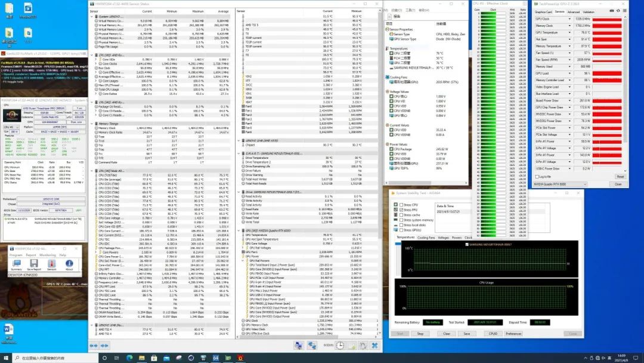
Task: Click the About info icon in HWiNFO64
Action: (69, 263)
